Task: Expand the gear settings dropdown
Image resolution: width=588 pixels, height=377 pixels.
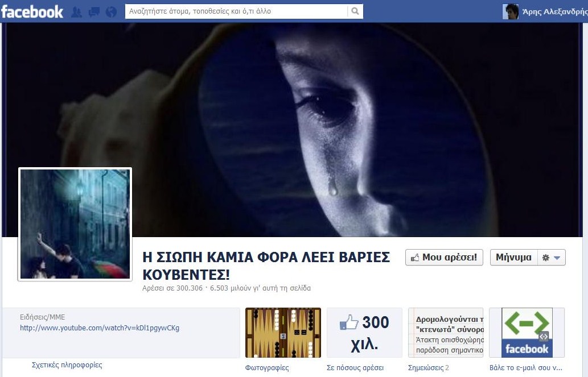Action: 551,258
